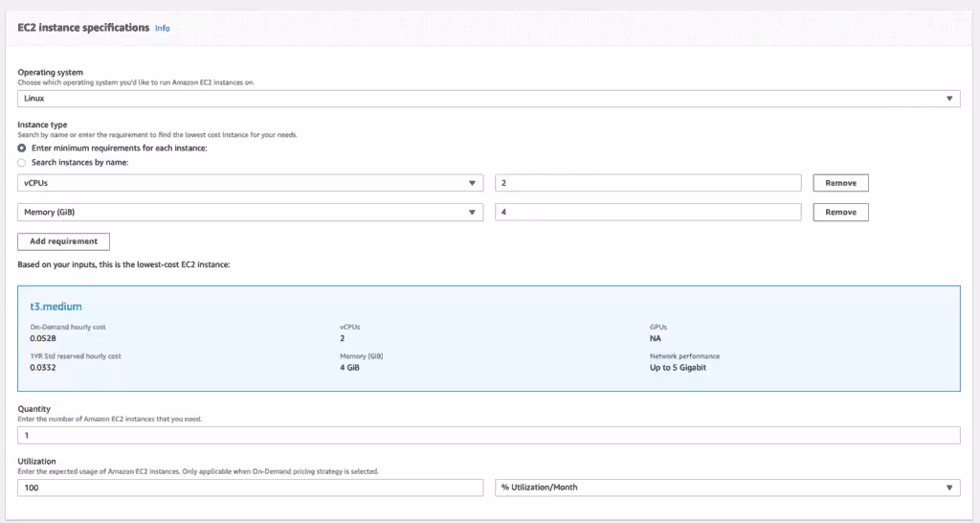980x523 pixels.
Task: Remove the Memory (GiB) requirement
Action: point(840,212)
